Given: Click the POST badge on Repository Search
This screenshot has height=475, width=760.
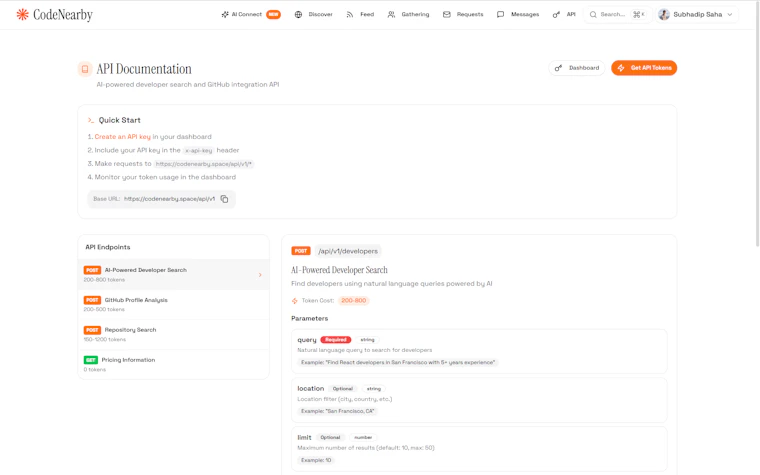Looking at the screenshot, I should click(x=92, y=330).
